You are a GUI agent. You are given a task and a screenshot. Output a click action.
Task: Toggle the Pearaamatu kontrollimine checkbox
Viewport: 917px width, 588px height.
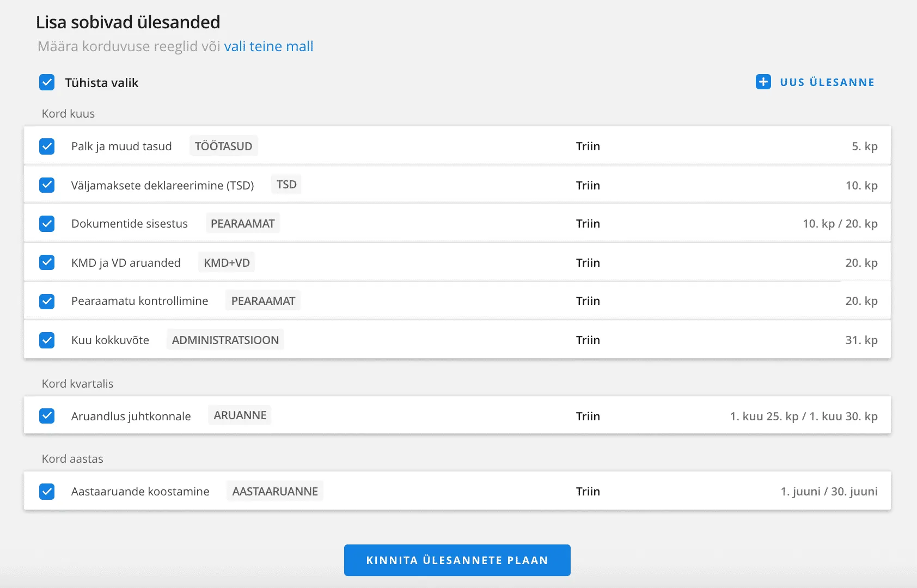pos(47,301)
